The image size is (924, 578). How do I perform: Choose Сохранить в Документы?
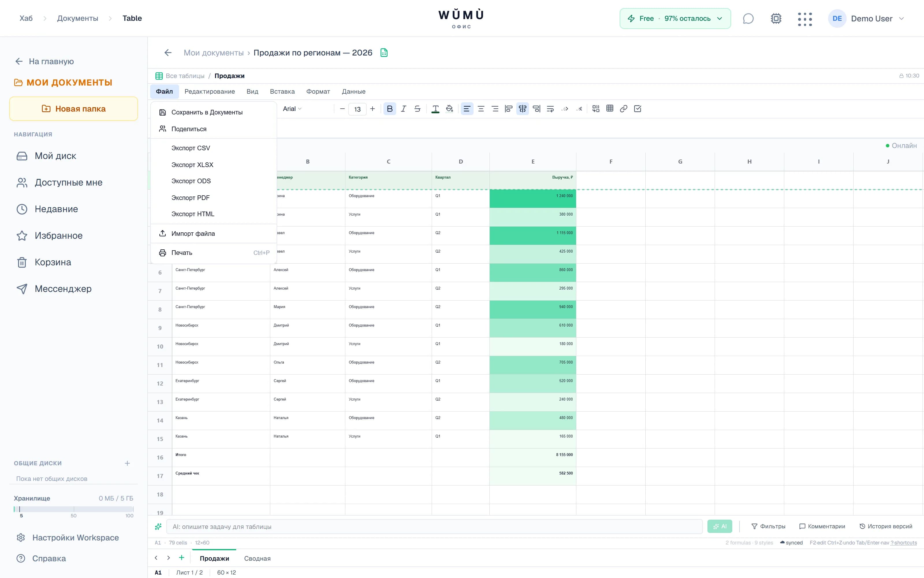(x=214, y=112)
